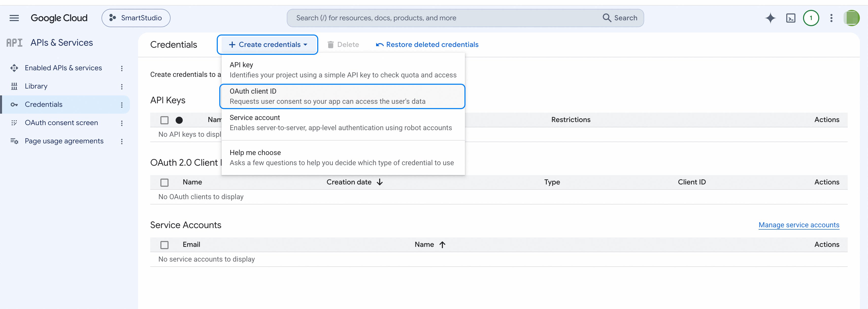This screenshot has width=868, height=309.
Task: Sort OAuth clients by Creation date
Action: (x=355, y=182)
